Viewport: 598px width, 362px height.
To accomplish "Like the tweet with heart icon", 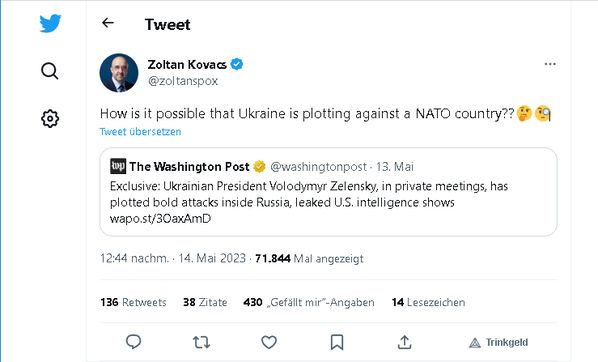I will coord(269,342).
